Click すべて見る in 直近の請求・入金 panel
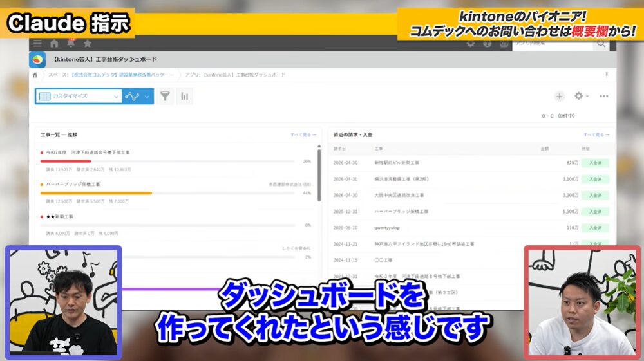The image size is (644, 361). coord(596,134)
